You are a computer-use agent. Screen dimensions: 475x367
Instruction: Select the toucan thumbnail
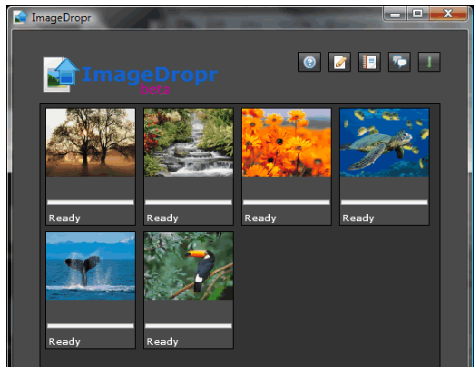pyautogui.click(x=188, y=266)
